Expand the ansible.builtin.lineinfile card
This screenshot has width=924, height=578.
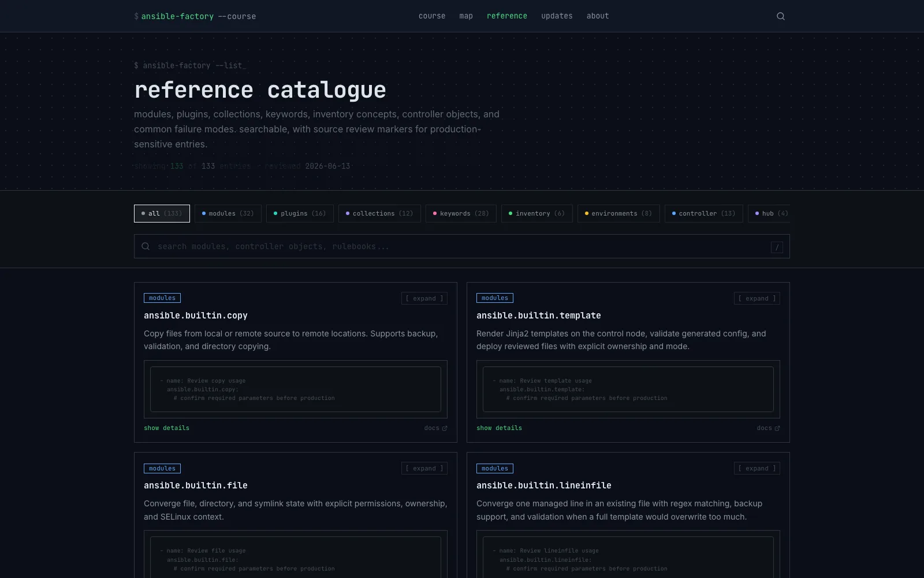[757, 468]
